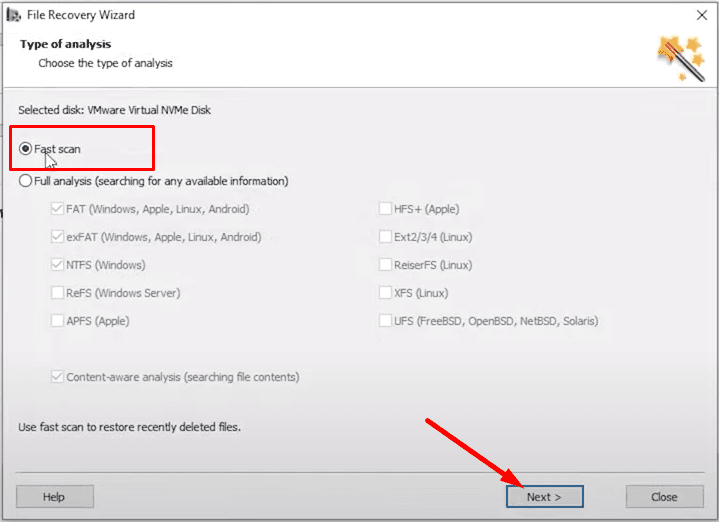Click the File Recovery Wizard title icon
719x522 pixels.
point(13,15)
